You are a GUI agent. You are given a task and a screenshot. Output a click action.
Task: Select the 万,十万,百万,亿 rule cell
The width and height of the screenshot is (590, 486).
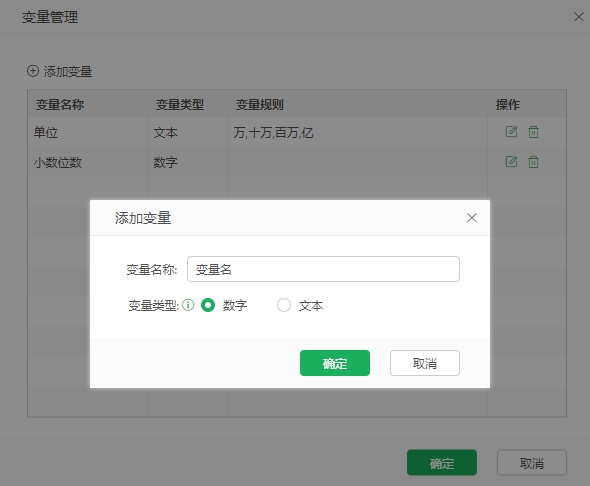click(x=273, y=132)
